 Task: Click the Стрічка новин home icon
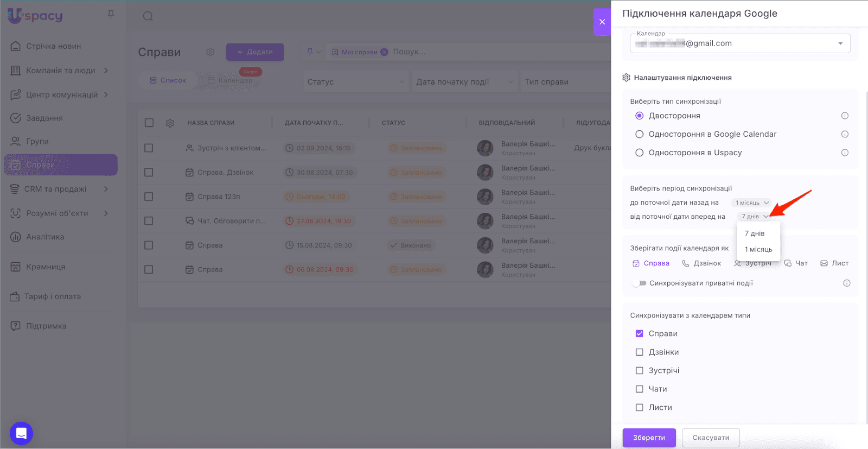coord(16,46)
